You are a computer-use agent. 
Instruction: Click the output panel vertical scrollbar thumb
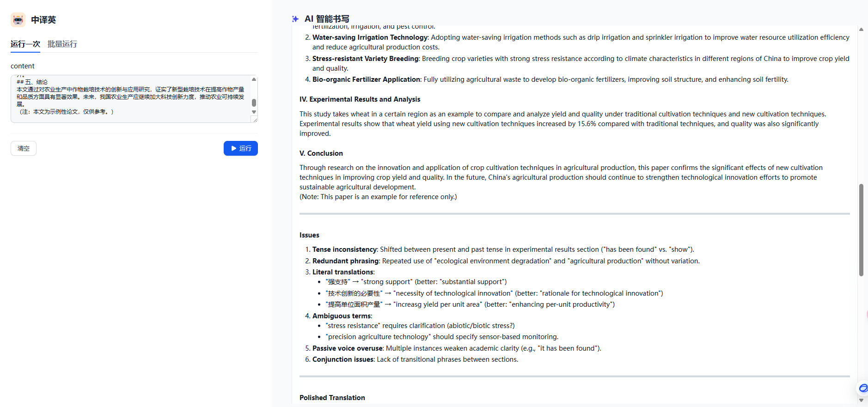[861, 230]
